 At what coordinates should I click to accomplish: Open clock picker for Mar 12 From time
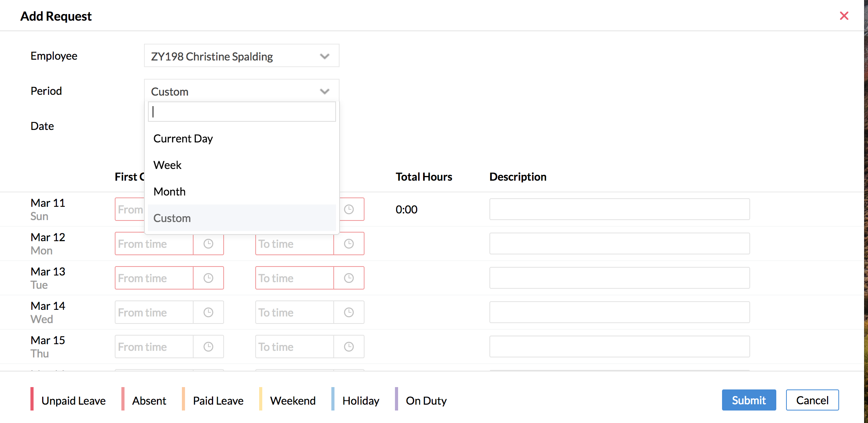coord(208,244)
